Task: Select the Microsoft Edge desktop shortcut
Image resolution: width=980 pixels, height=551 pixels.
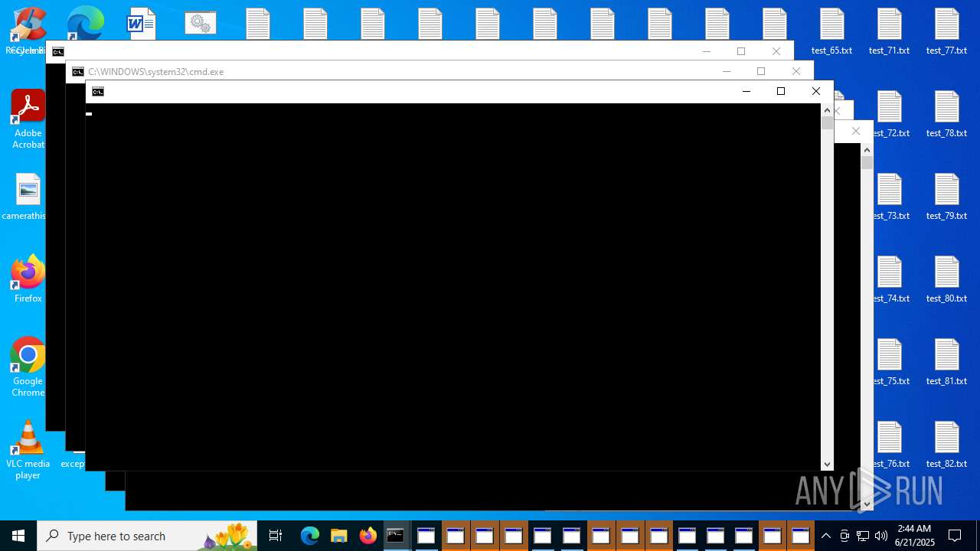Action: (85, 24)
